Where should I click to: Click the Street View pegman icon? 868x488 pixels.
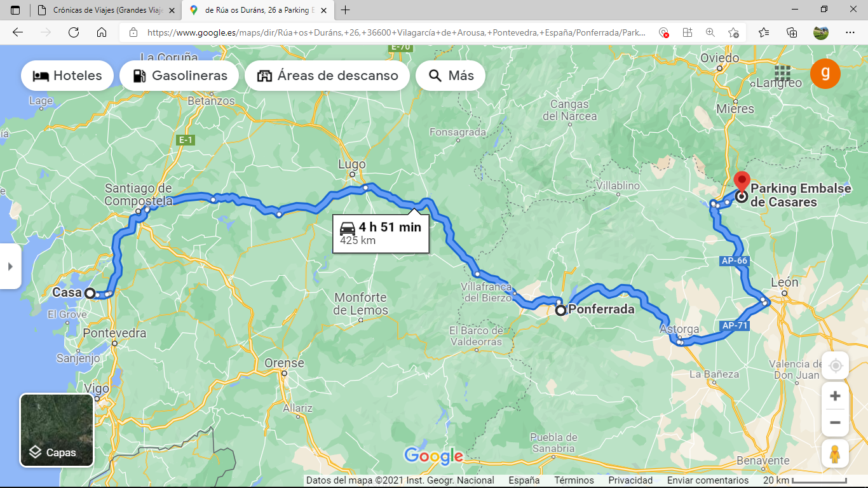[x=835, y=455]
